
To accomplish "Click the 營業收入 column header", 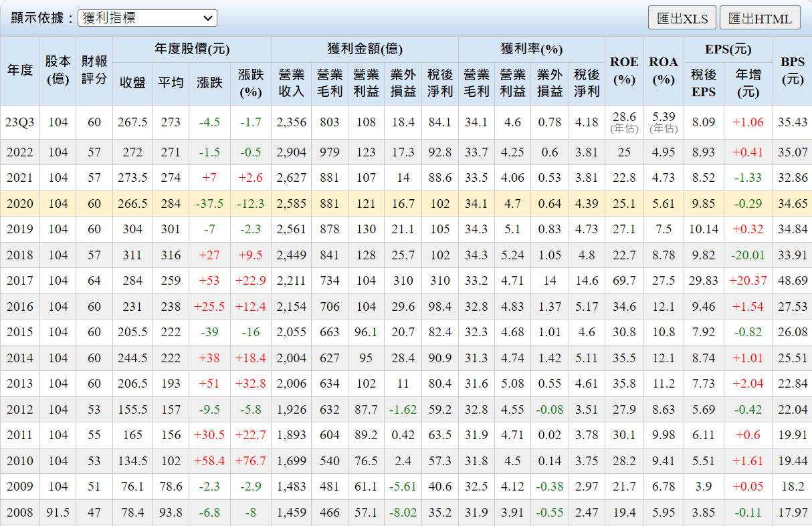I will (x=290, y=83).
